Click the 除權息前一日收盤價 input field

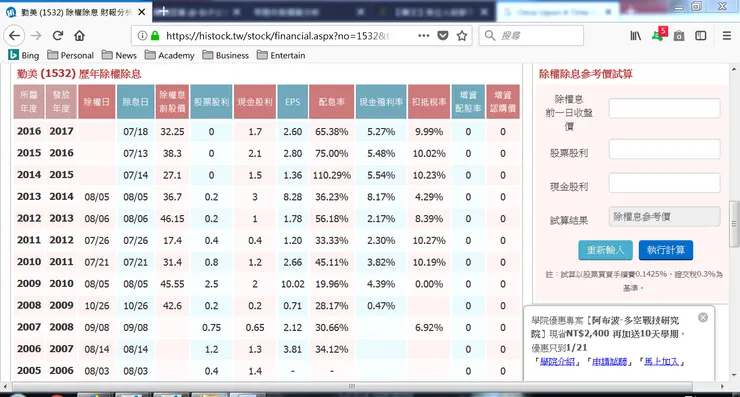tap(664, 109)
